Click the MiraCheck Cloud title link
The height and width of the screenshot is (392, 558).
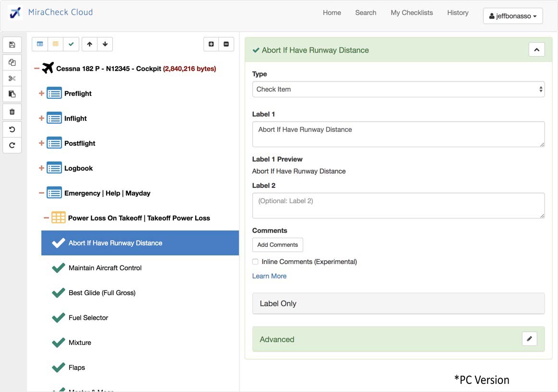(x=60, y=12)
